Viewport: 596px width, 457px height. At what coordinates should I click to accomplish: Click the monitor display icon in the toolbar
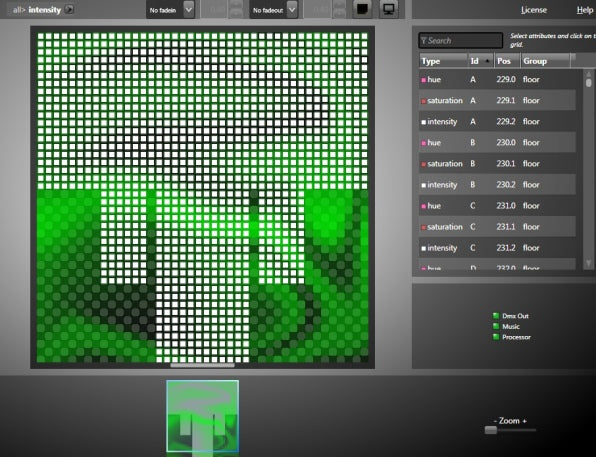[x=388, y=9]
